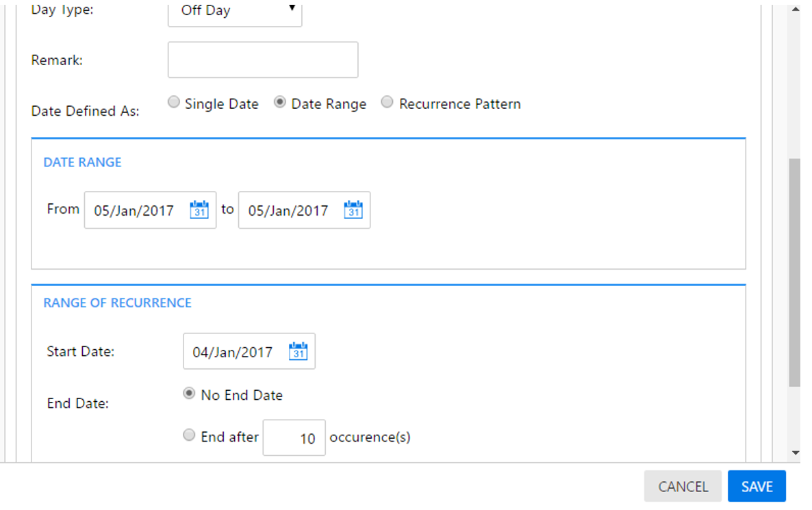Click the RANGE OF RECURRENCE heading
This screenshot has height=510, width=812.
pos(118,303)
